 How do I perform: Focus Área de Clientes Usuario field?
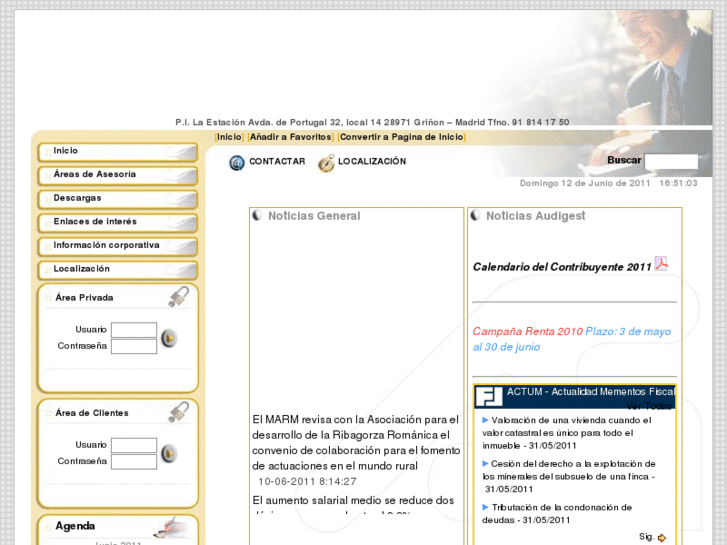coord(134,445)
